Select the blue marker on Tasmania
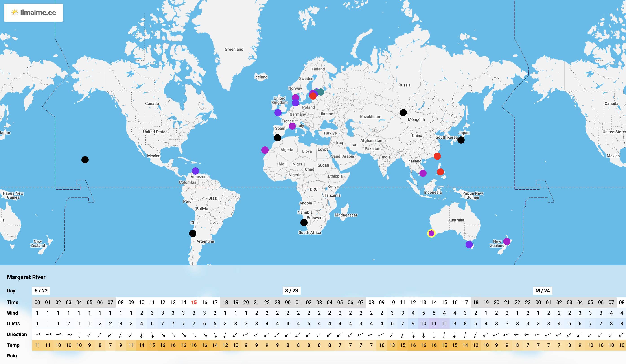 coord(469,244)
